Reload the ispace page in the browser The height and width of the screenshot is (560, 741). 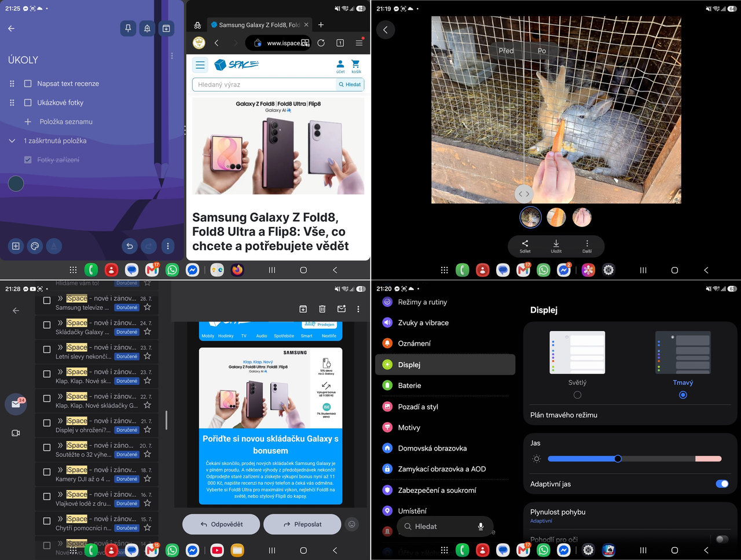(x=321, y=43)
